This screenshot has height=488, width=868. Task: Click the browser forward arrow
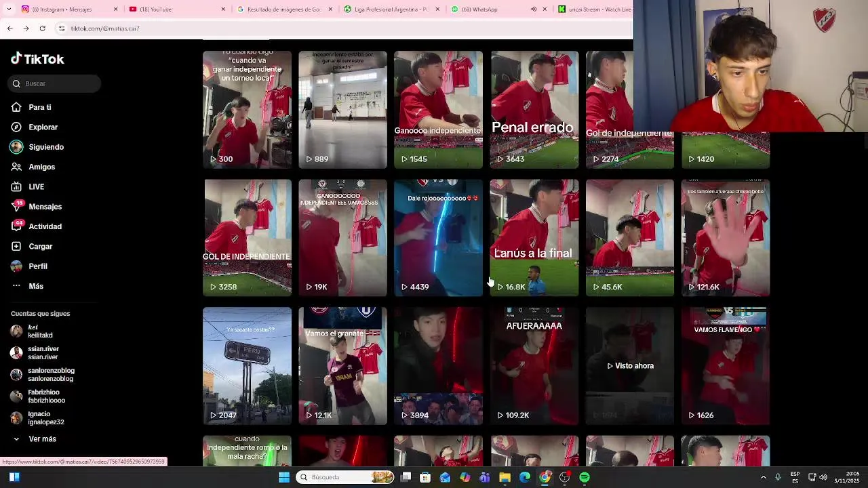26,28
